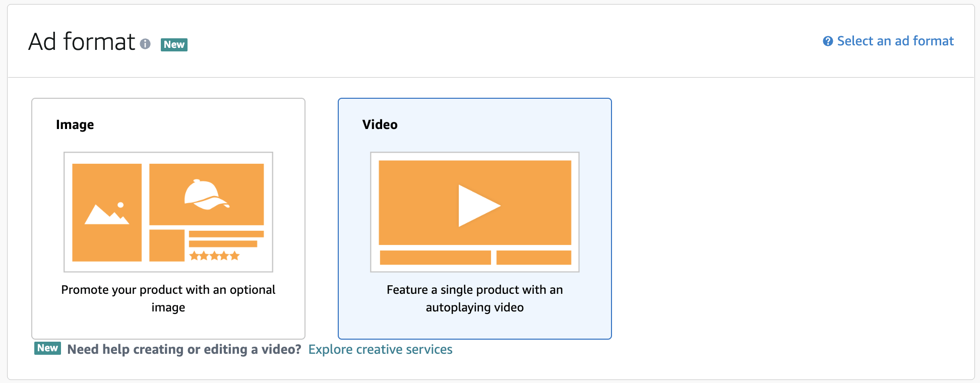Open the Select an ad format link
Screen dimensions: 980x383
tap(895, 41)
